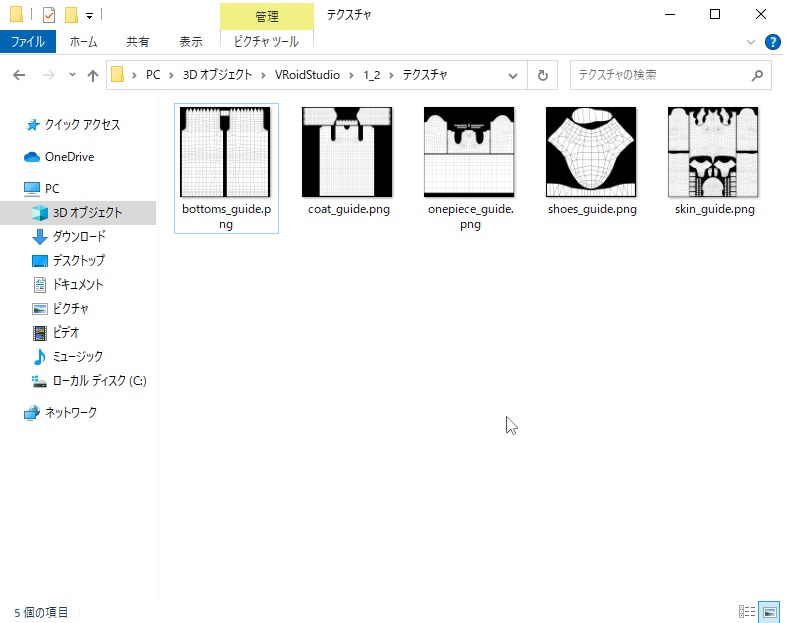Viewport: 785px width, 623px height.
Task: Click the Back navigation arrow
Action: click(x=19, y=75)
